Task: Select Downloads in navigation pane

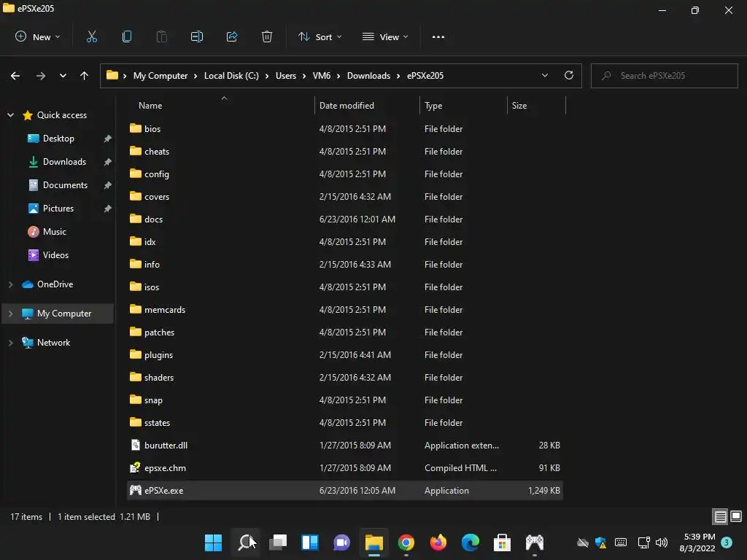Action: coord(64,161)
